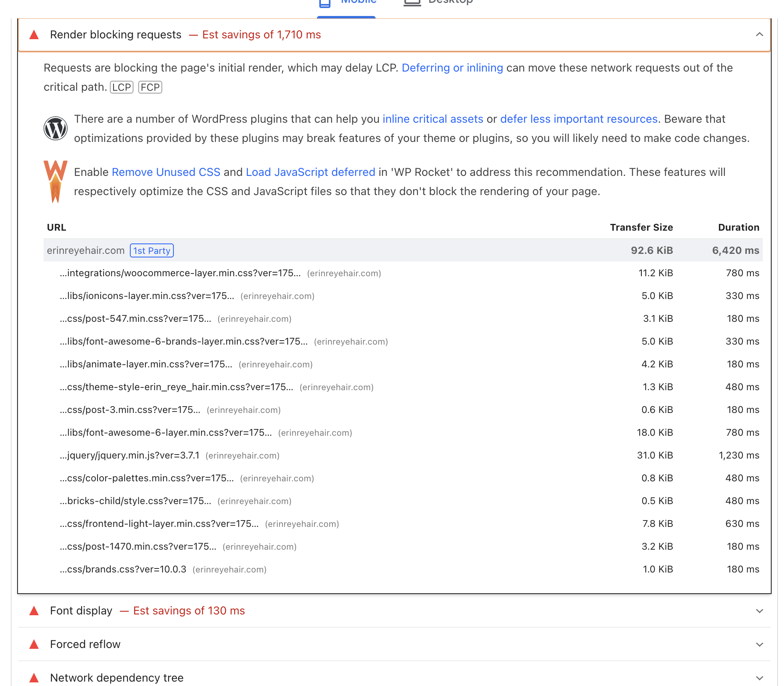The width and height of the screenshot is (784, 686).
Task: Open the color-palettes.min.css URL
Action: pos(147,478)
